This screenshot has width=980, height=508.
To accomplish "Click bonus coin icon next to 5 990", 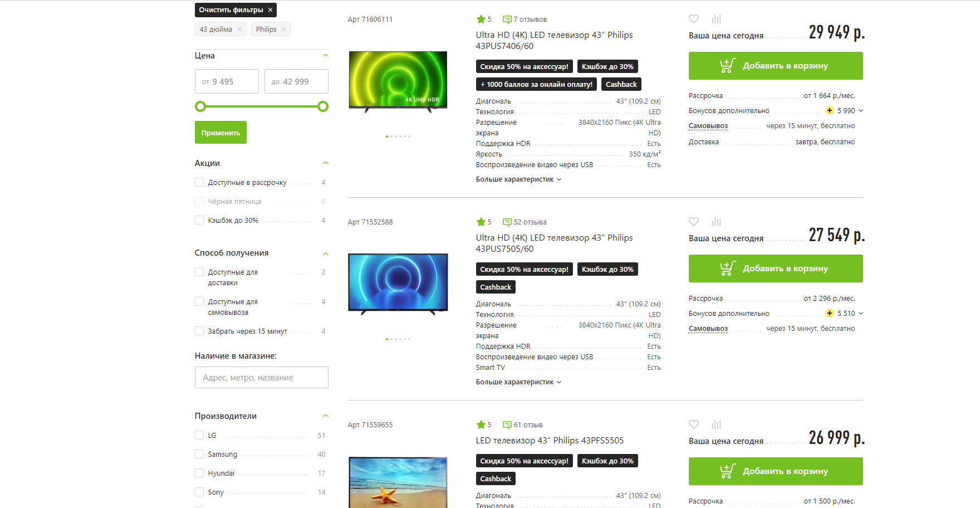I will point(830,110).
